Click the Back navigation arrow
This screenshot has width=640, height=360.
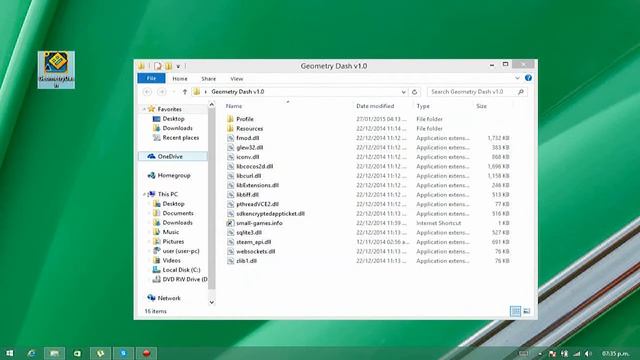pyautogui.click(x=148, y=92)
